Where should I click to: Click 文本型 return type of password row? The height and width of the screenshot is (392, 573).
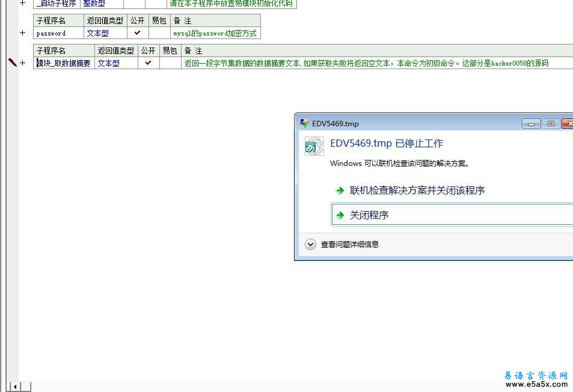tap(97, 33)
